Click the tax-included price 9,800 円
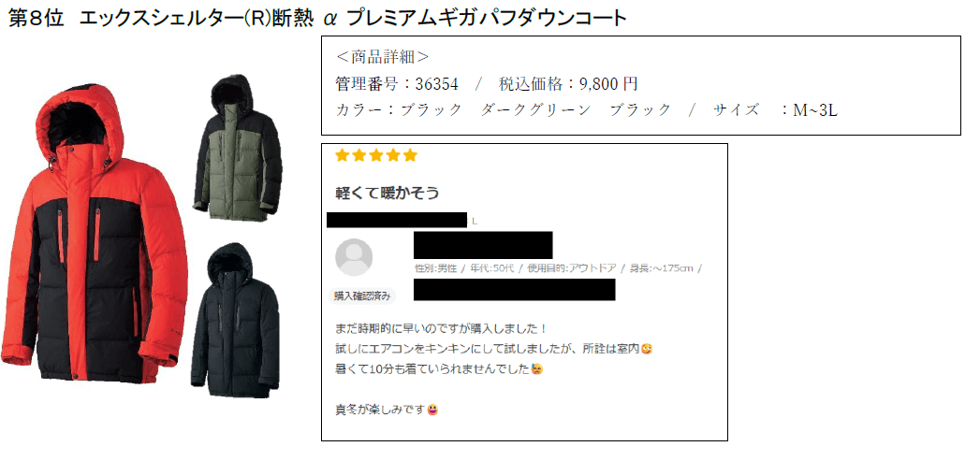 click(608, 84)
